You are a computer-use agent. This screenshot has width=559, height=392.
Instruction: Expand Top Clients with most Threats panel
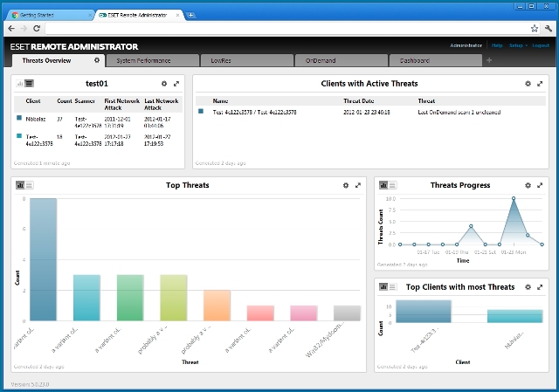tap(540, 287)
